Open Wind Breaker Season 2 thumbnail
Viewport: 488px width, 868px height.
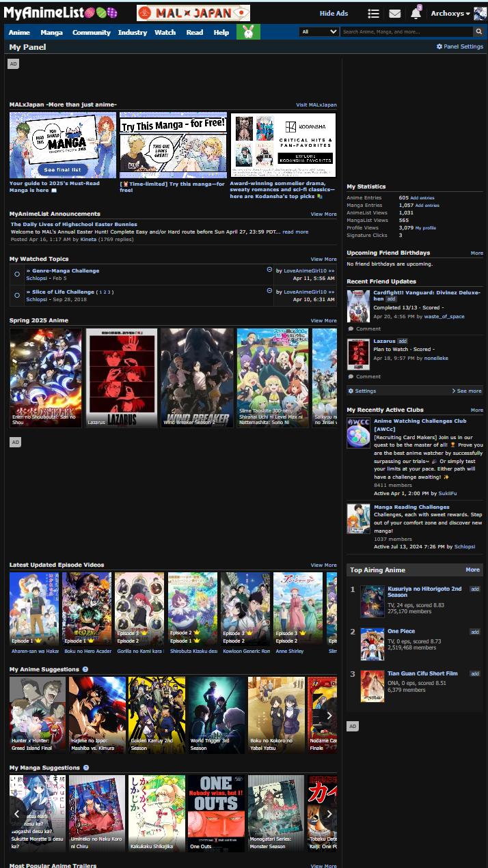[x=197, y=378]
